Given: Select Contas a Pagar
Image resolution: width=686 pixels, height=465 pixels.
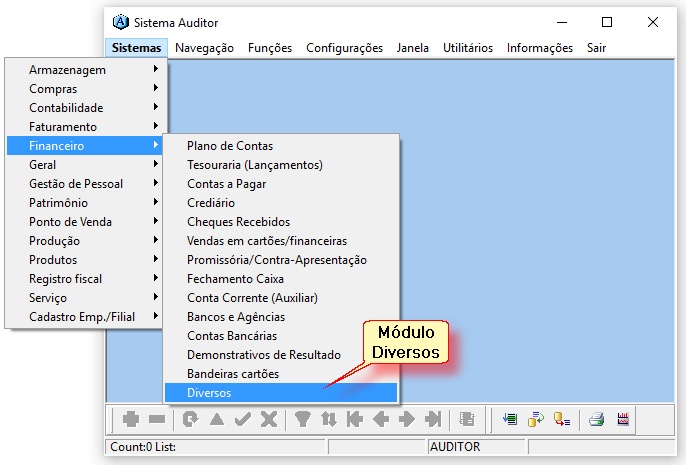Looking at the screenshot, I should (281, 184).
